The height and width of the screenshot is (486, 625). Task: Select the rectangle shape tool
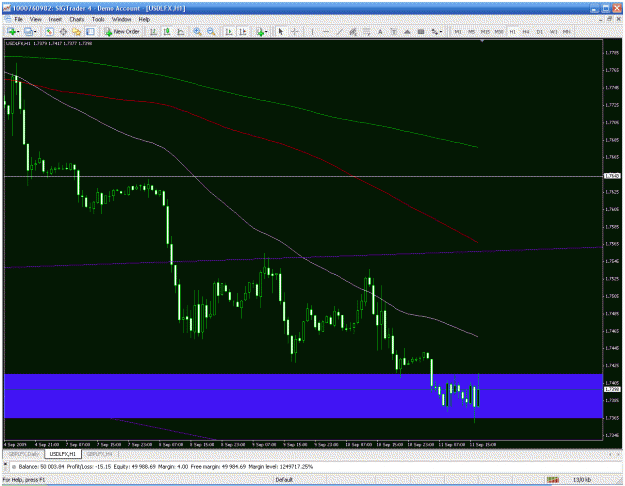click(x=421, y=31)
